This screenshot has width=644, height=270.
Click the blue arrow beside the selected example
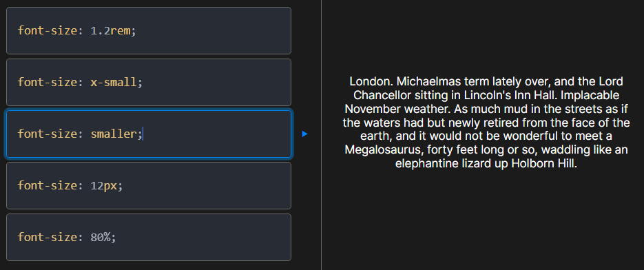point(304,134)
